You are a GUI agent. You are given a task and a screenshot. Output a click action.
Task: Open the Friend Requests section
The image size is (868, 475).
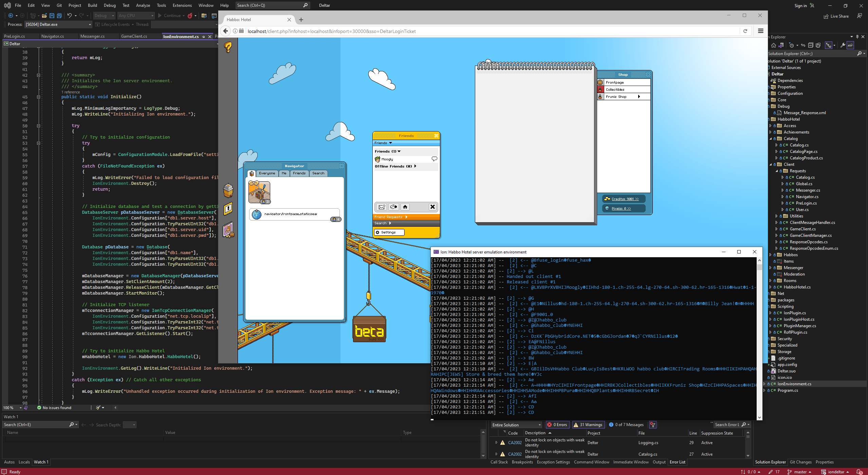pyautogui.click(x=406, y=217)
